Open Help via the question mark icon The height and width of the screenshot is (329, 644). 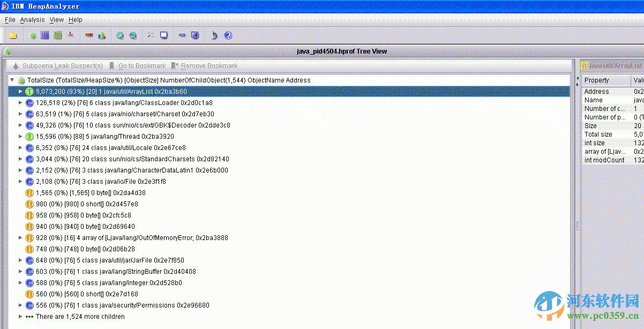click(228, 35)
